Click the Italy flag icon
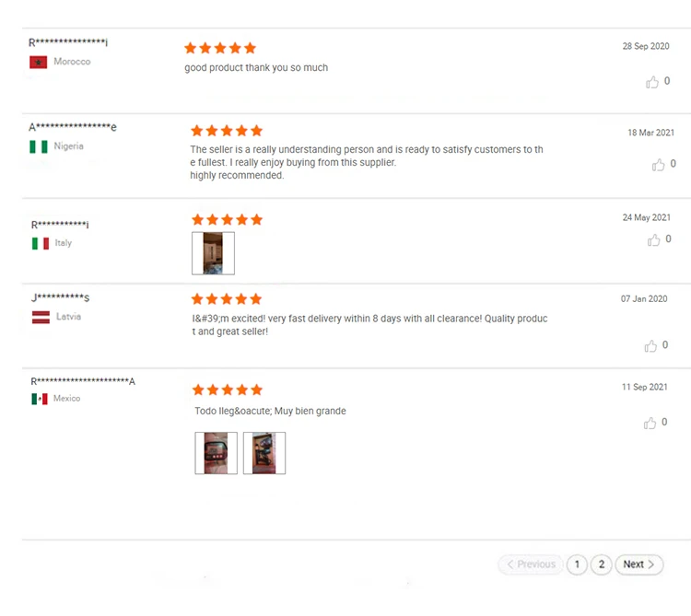Screen dimensions: 691x616 tap(41, 243)
